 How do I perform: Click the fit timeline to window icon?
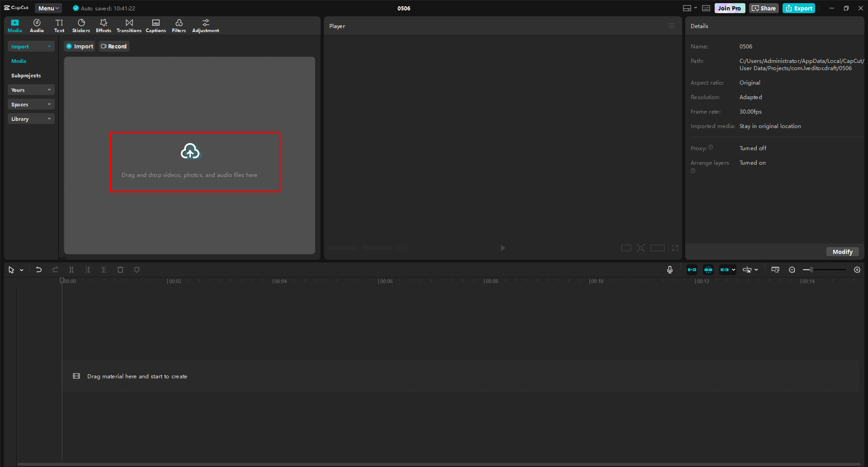pos(775,270)
